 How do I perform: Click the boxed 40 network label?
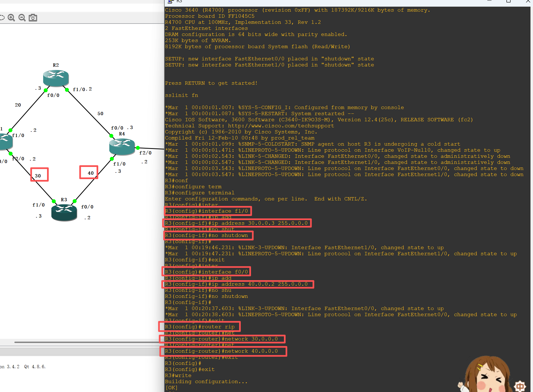(x=91, y=173)
